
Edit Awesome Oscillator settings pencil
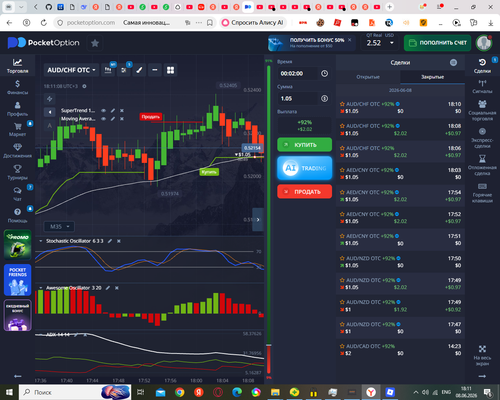pyautogui.click(x=108, y=288)
